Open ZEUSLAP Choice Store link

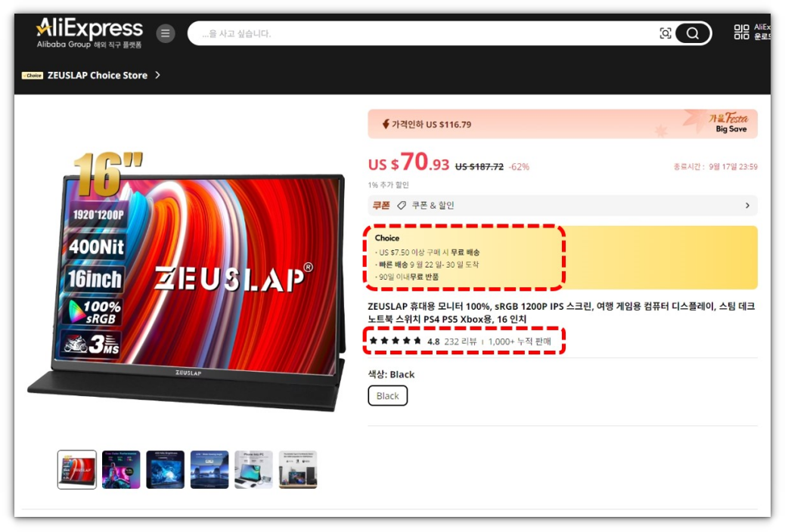click(x=97, y=75)
